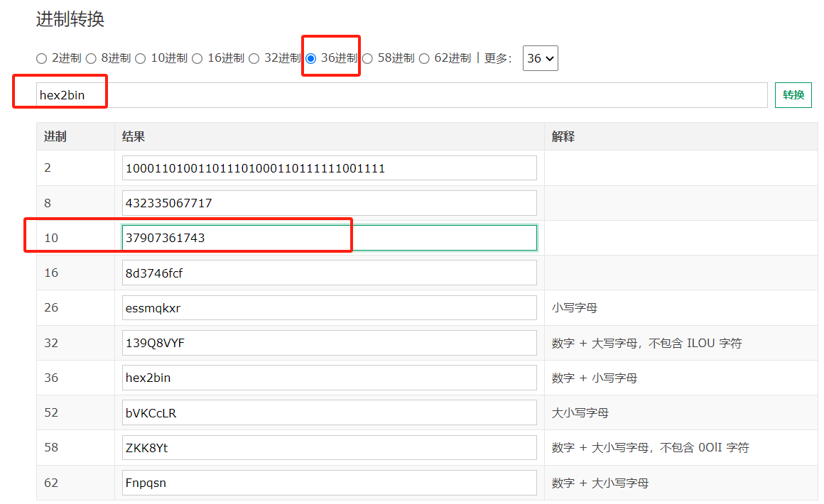Focus the base 62 result field Fnpqsn
Screen dimensions: 824x504
tap(329, 483)
